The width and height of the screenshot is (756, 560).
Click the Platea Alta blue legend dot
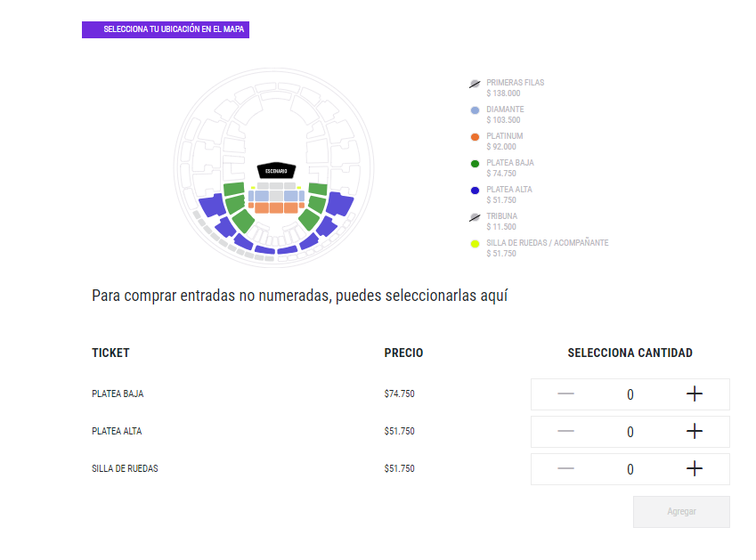[475, 191]
